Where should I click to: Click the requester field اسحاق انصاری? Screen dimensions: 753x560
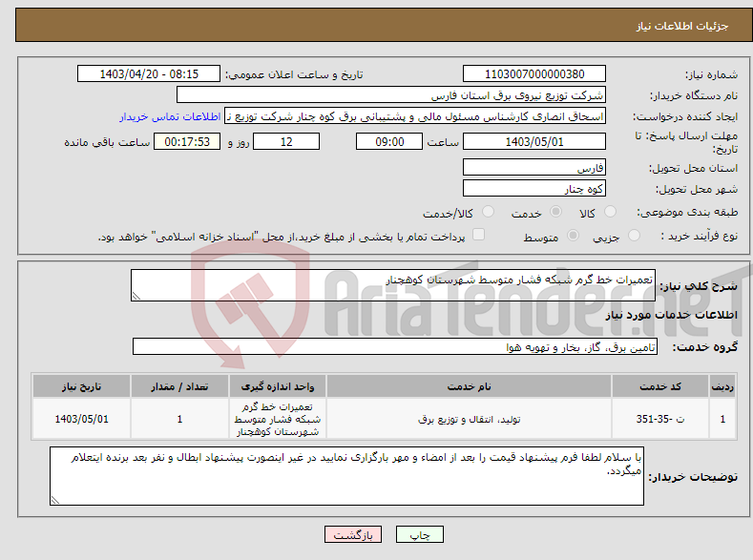point(415,116)
